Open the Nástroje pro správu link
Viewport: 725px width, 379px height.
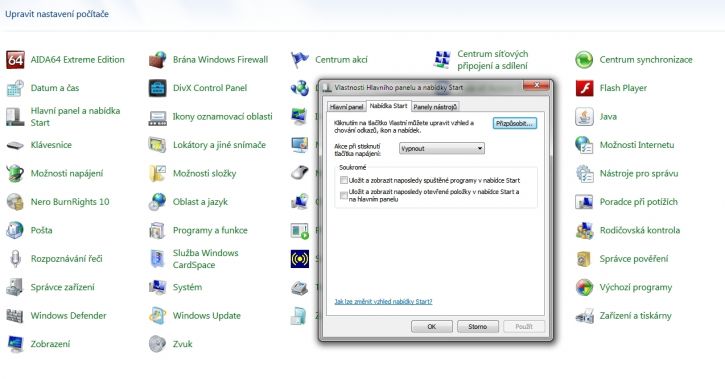point(639,173)
